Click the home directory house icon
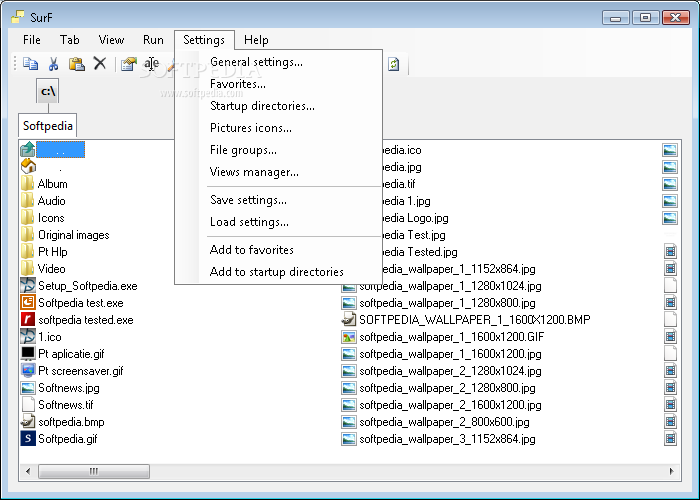Screen dimensions: 700x500 [x=28, y=166]
